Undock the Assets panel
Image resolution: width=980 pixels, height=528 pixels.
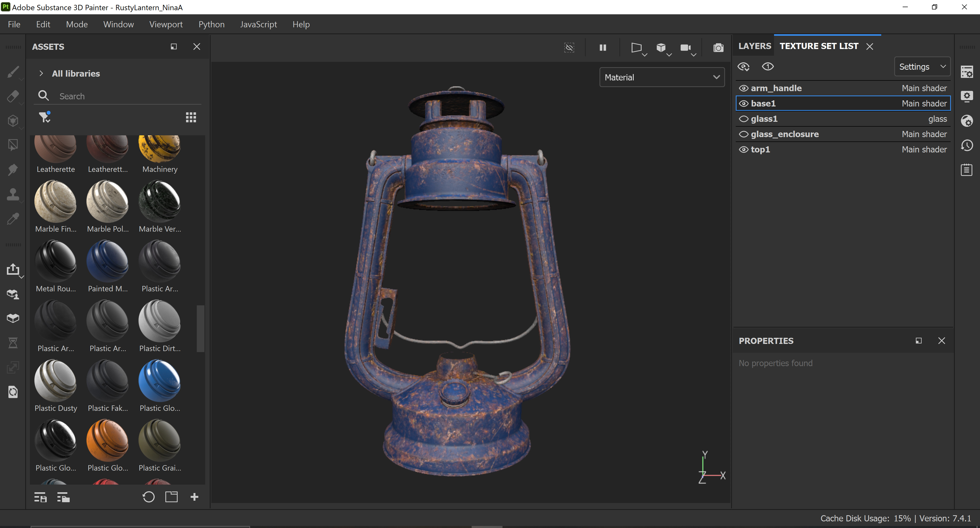[x=174, y=46]
